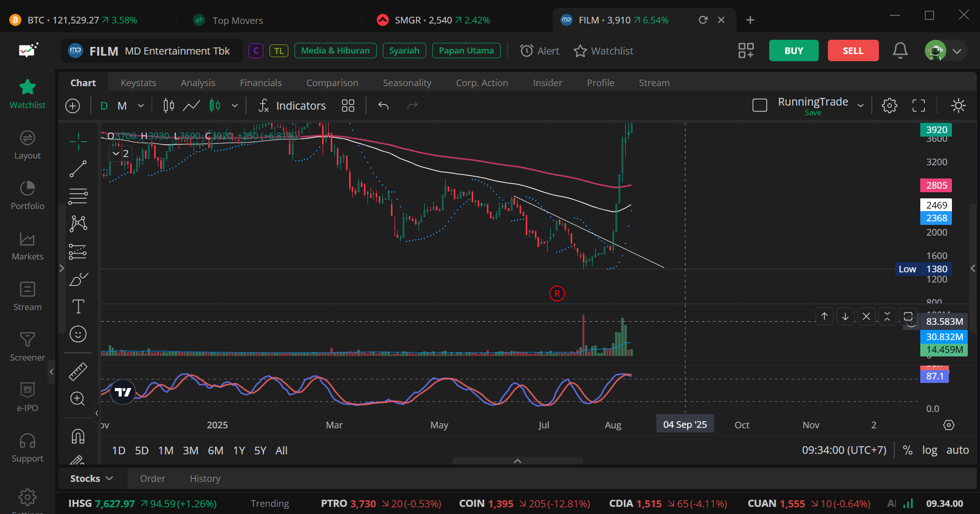Click the 04 Sep '25 date marker
The image size is (980, 514).
point(685,423)
